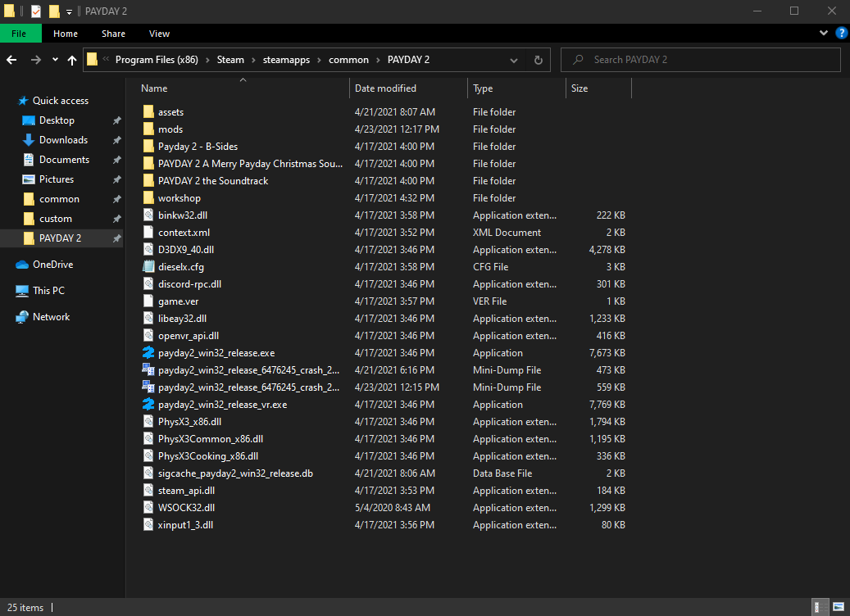Viewport: 850px width, 616px height.
Task: Refresh the PAYDAY 2 folder view
Action: pos(539,60)
